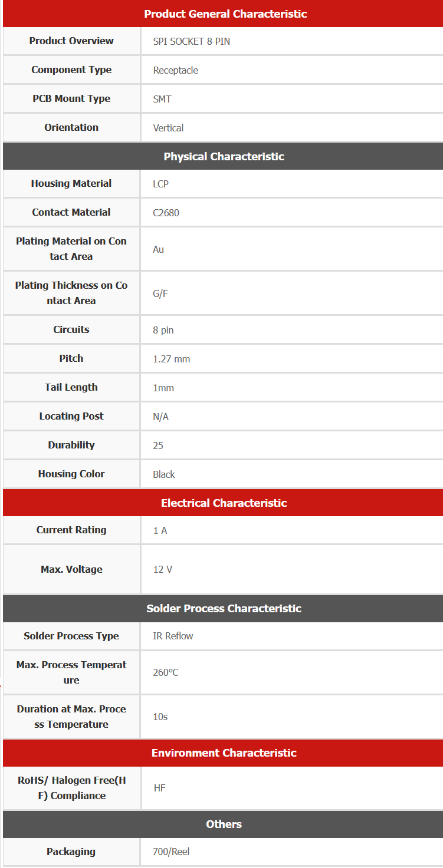Click the IR Reflow solder process value
The width and height of the screenshot is (443, 868).
(x=173, y=636)
